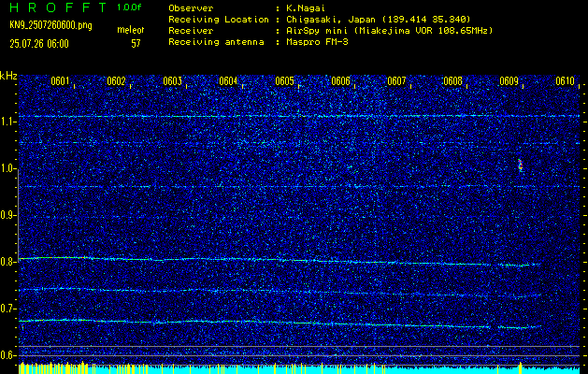
Task: Click the 0607 time label
Action: coord(396,81)
